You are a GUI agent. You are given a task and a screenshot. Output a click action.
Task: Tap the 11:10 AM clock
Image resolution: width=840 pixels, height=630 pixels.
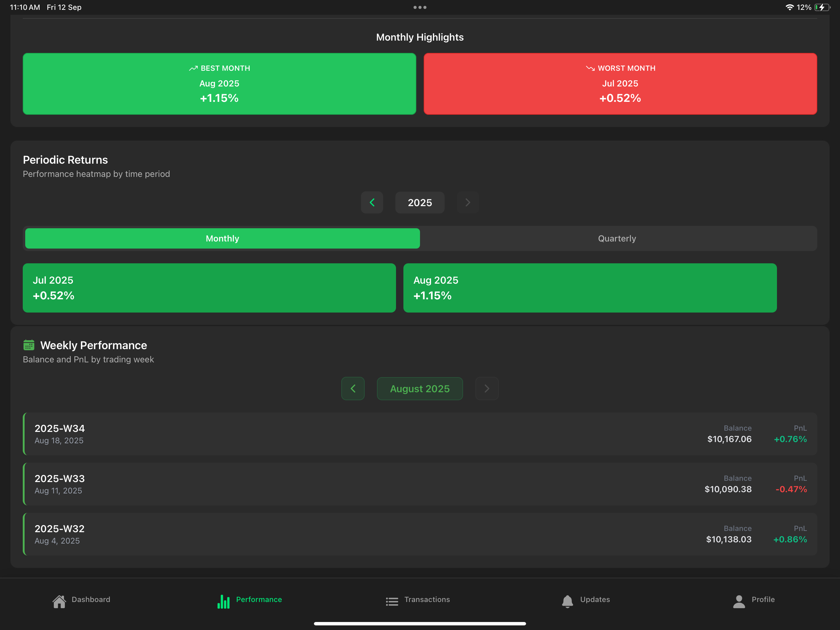pyautogui.click(x=25, y=7)
